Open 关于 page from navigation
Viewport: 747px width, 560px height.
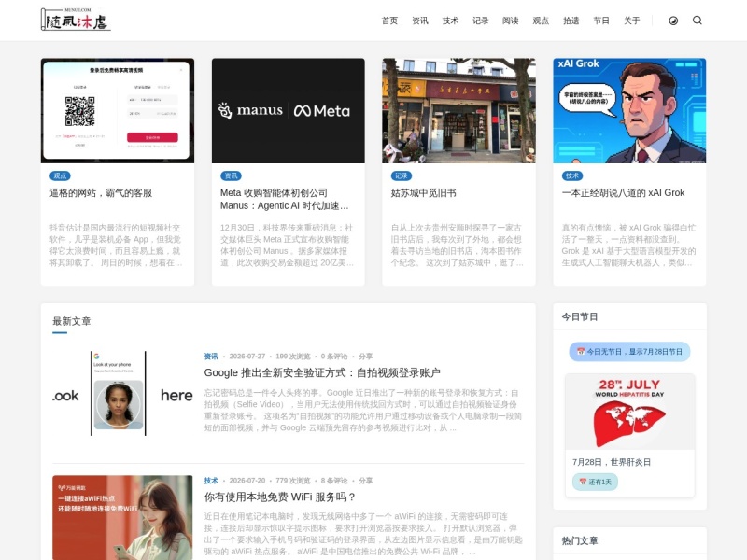(632, 21)
